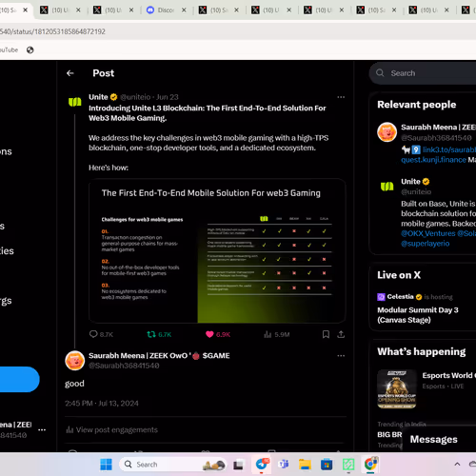Open reply icon showing 8.7K on Unite post

(93, 334)
